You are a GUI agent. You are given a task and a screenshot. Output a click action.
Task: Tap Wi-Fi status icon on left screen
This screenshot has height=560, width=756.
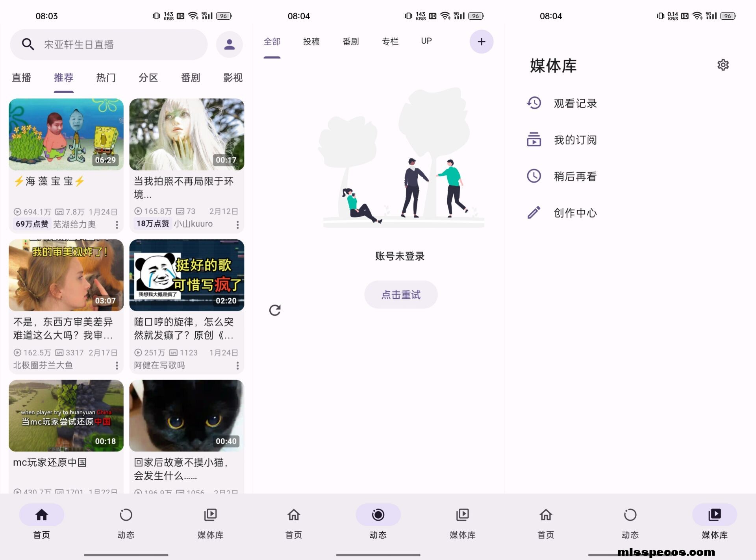pos(193,16)
